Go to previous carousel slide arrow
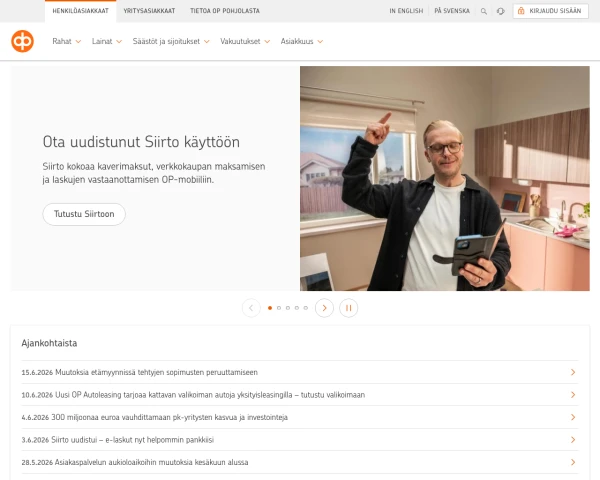The width and height of the screenshot is (600, 480). click(x=251, y=308)
